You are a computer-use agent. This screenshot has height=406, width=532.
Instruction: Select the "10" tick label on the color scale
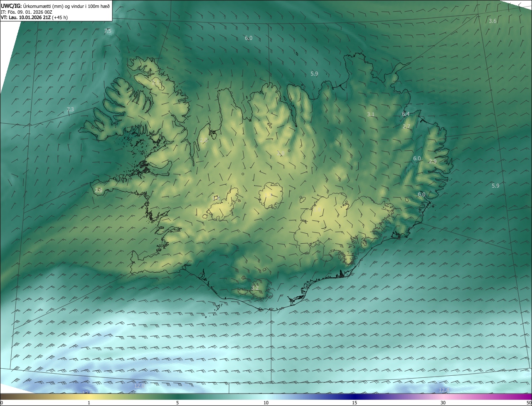point(266,403)
